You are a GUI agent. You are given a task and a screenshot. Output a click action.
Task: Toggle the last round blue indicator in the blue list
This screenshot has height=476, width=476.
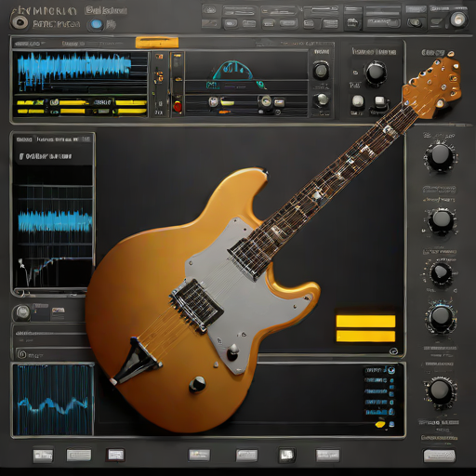pos(391,412)
